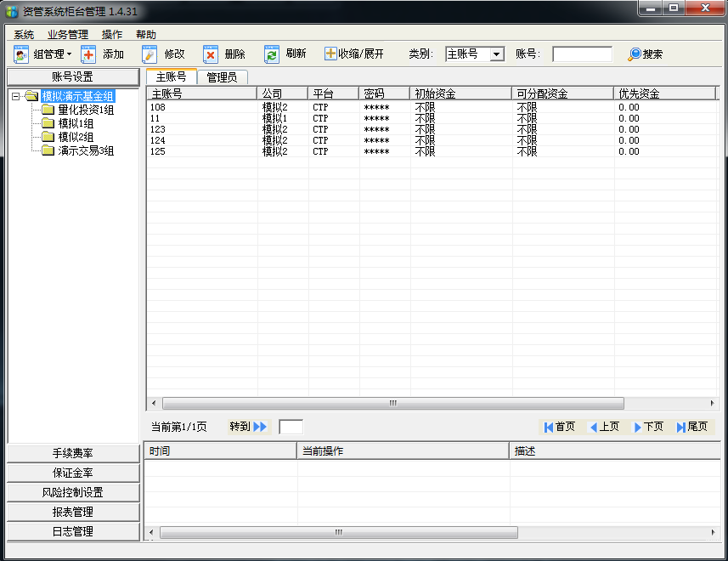Click the 搜索 magnifier search icon
Screen dimensions: 728x561
[x=634, y=54]
